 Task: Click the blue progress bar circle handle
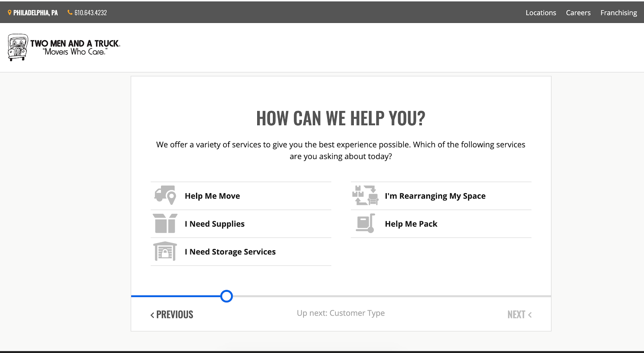pyautogui.click(x=227, y=296)
